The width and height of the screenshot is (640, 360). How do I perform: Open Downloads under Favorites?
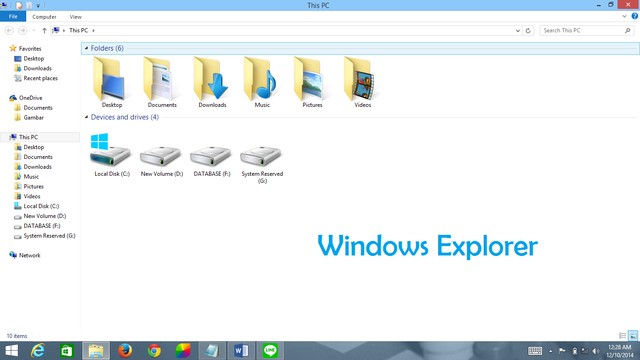coord(37,68)
